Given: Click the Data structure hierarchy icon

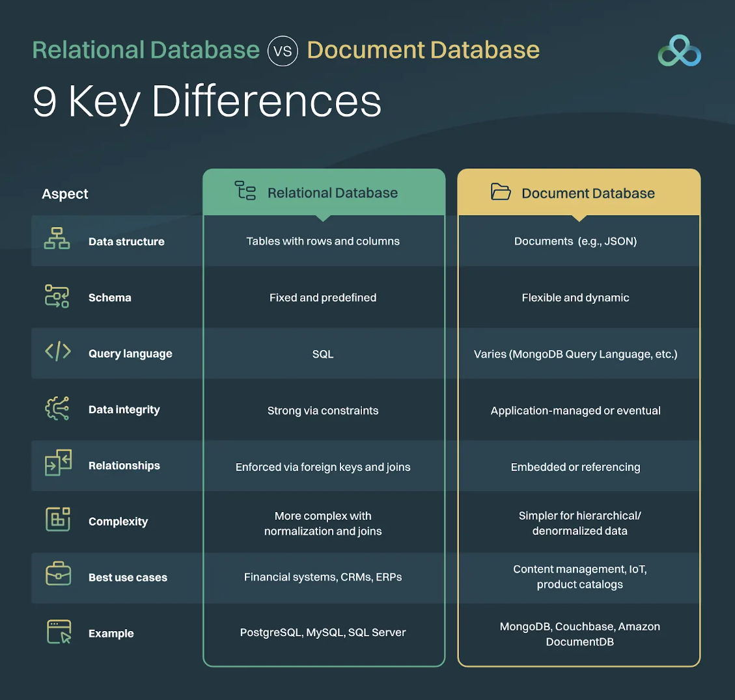Looking at the screenshot, I should point(57,239).
